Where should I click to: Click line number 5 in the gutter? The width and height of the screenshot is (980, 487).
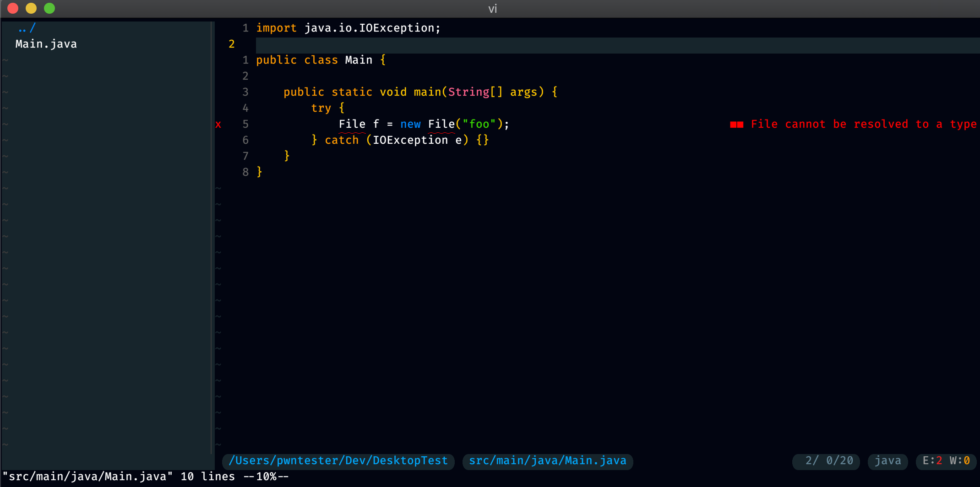click(245, 124)
